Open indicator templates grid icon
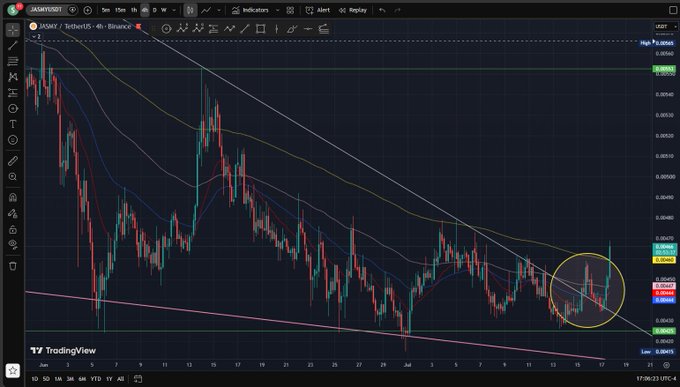The width and height of the screenshot is (680, 387). click(x=290, y=10)
